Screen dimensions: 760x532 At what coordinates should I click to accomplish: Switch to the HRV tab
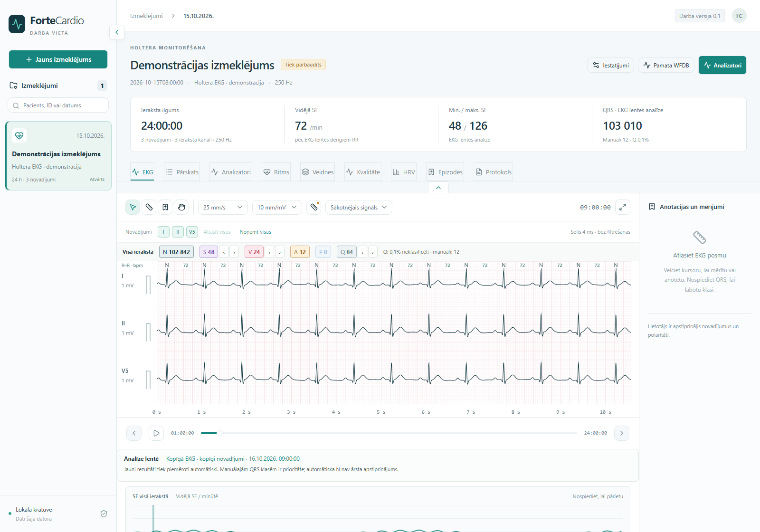click(x=404, y=172)
